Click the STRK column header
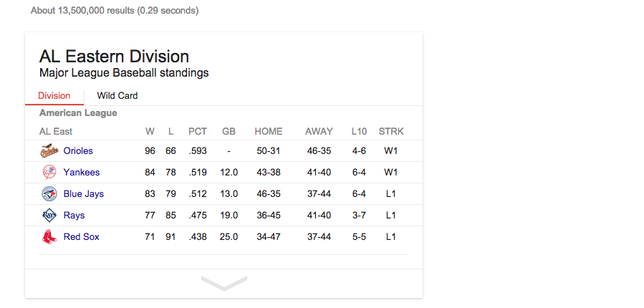 click(391, 132)
